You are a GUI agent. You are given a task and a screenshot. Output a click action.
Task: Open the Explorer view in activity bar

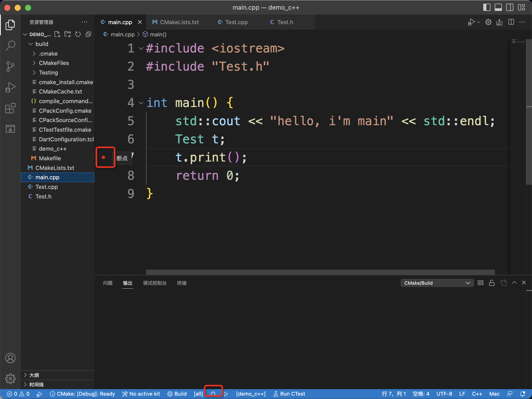tap(10, 25)
